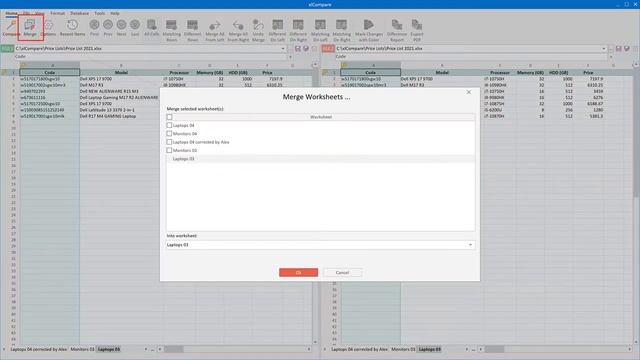Click the Compare toolbar icon
Screen dimensions: 640x360
pos(11,28)
